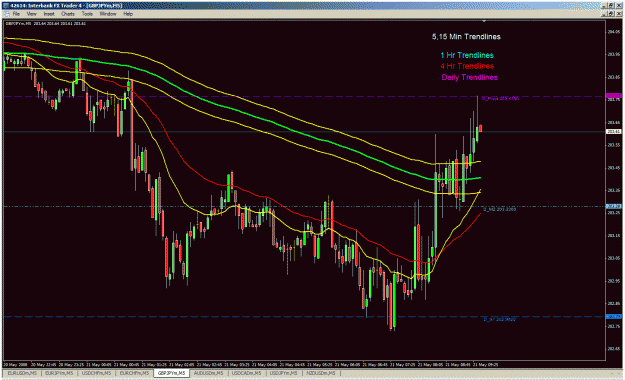Click the blue support level label near bottom

(499, 319)
